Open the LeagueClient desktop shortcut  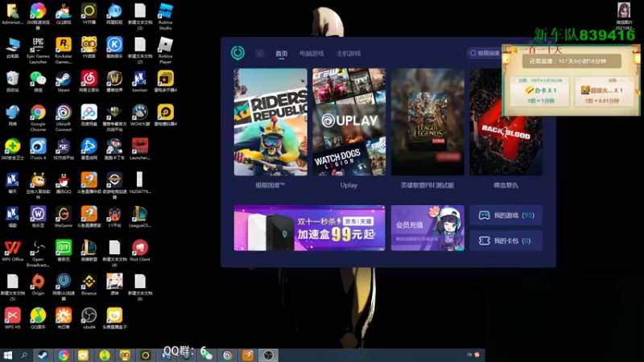pos(139,216)
